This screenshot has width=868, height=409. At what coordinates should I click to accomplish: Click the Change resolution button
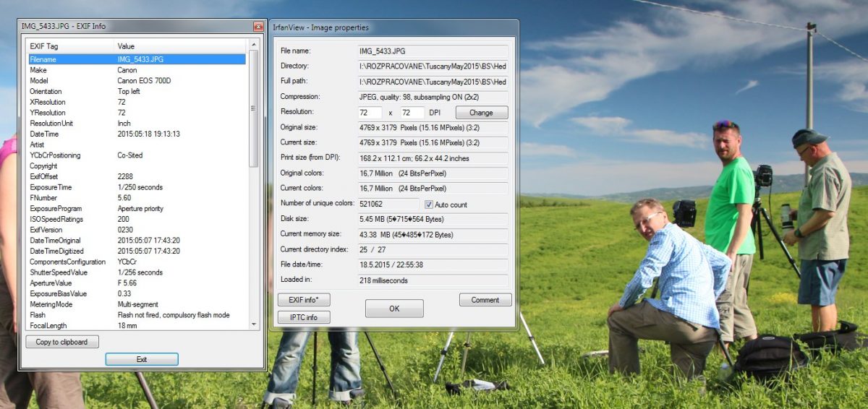click(x=481, y=113)
